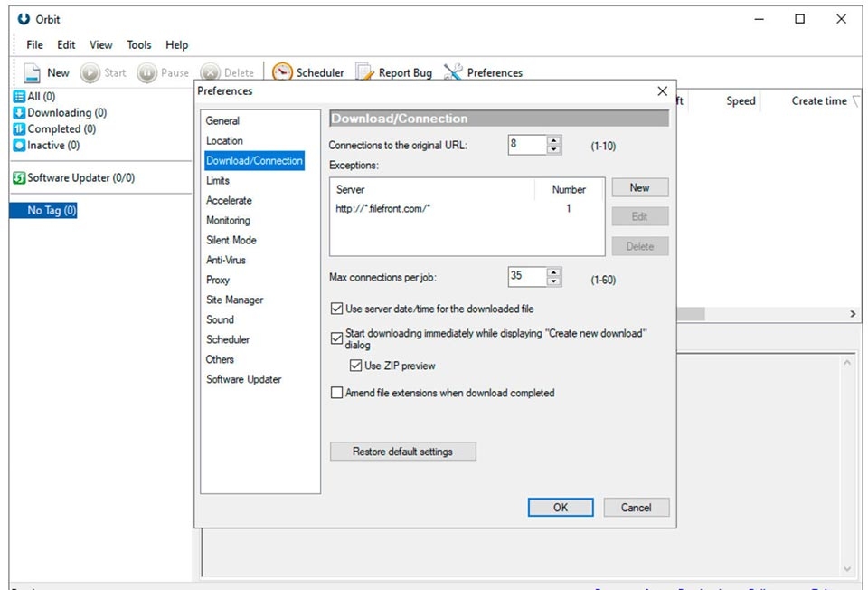Click the max connections per job field
Image resolution: width=868 pixels, height=590 pixels.
pos(527,276)
